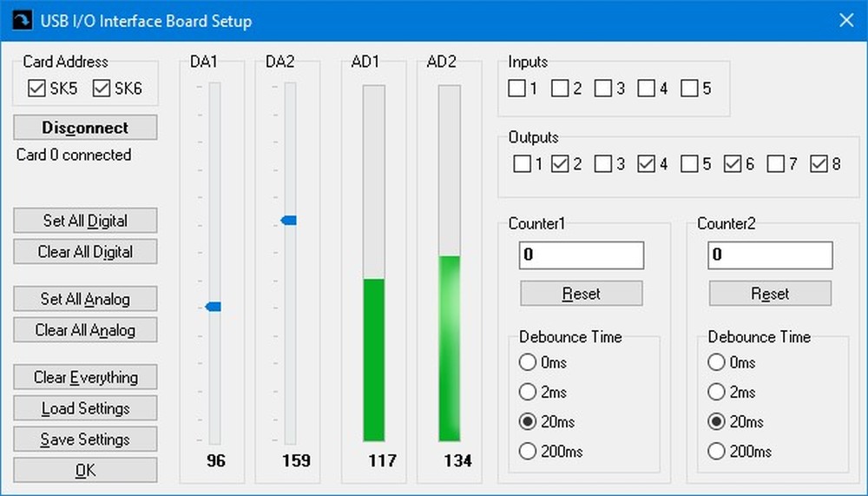The height and width of the screenshot is (496, 868).
Task: Click Clear All Analog button
Action: click(85, 330)
